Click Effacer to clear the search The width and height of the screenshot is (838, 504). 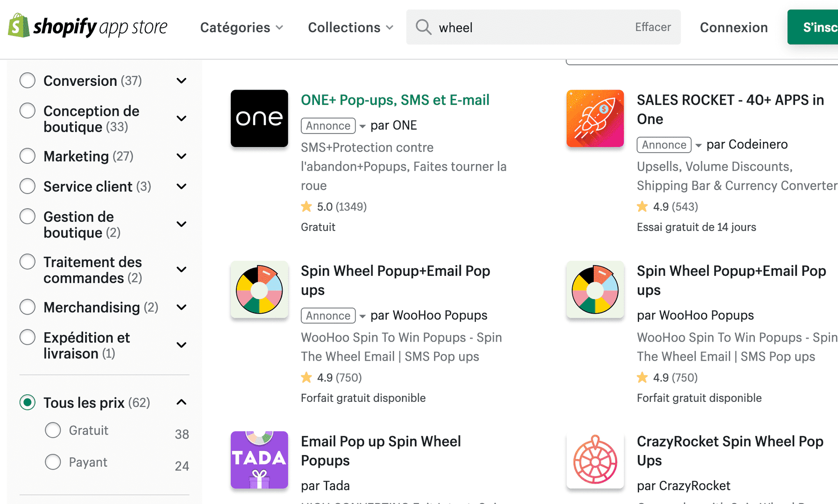(653, 27)
